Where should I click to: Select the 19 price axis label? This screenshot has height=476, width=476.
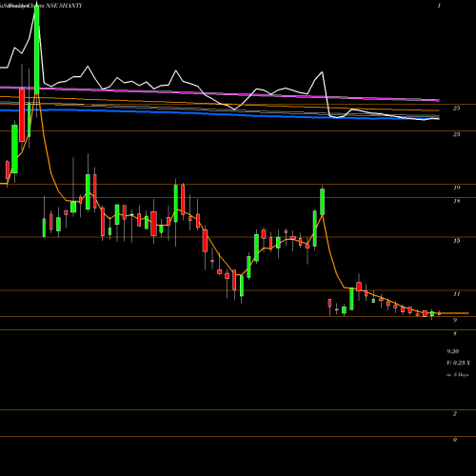(456, 188)
